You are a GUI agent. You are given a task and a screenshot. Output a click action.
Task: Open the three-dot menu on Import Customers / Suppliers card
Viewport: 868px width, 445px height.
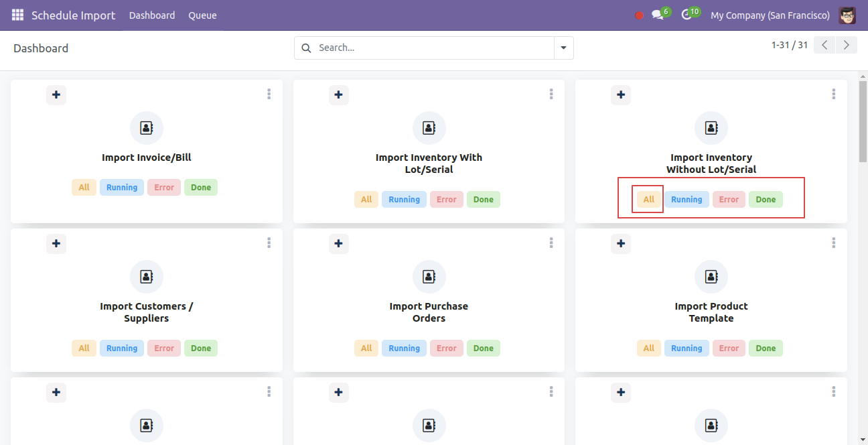[269, 243]
